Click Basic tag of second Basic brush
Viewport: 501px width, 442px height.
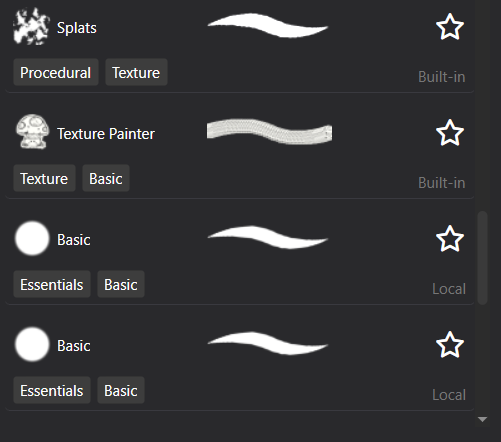point(121,390)
